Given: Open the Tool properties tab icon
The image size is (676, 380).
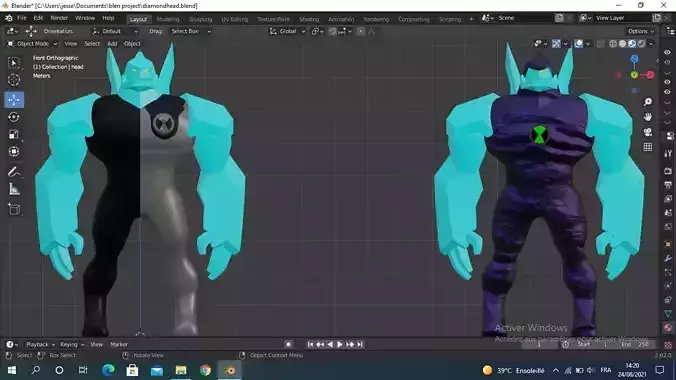Looking at the screenshot, I should [x=668, y=153].
